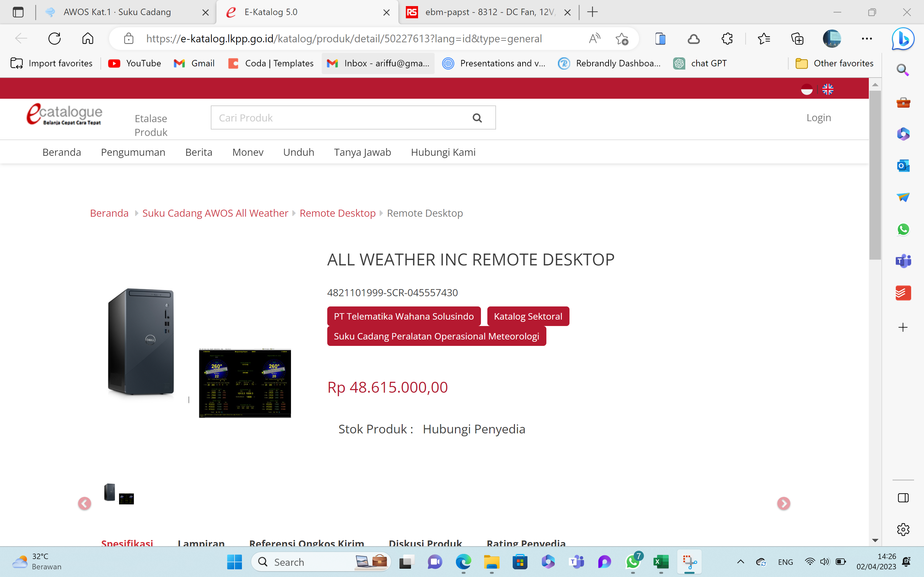Screen dimensions: 924x577
Task: Open YouTube from the favorites bar
Action: [134, 63]
